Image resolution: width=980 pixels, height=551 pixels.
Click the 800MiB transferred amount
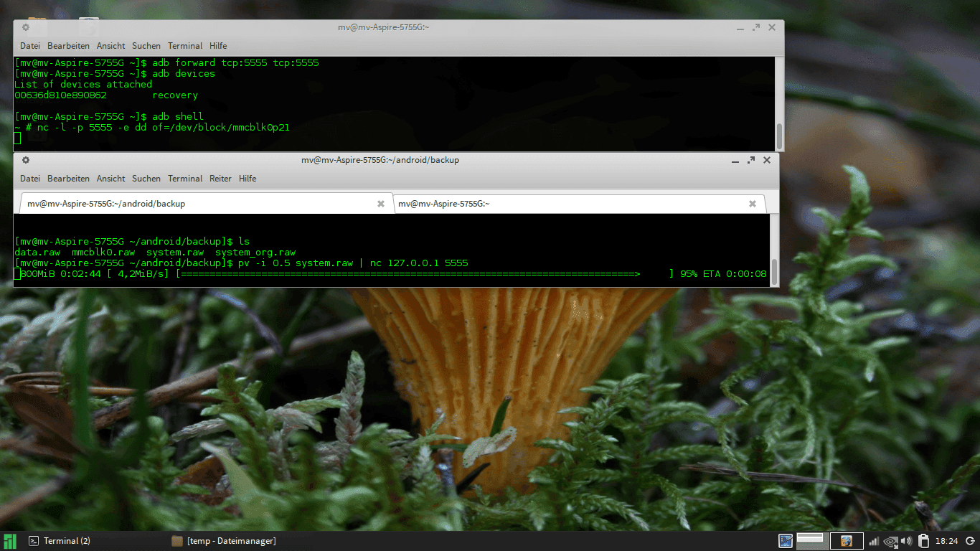(37, 274)
